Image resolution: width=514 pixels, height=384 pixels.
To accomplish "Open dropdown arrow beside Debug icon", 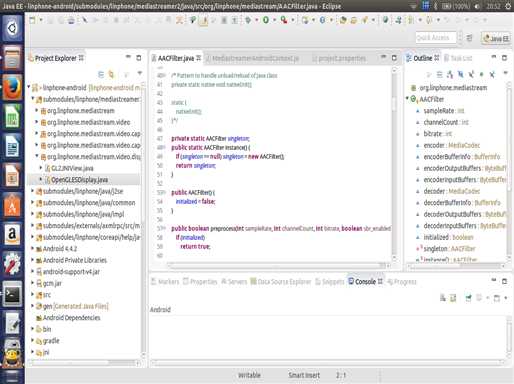I will point(257,20).
